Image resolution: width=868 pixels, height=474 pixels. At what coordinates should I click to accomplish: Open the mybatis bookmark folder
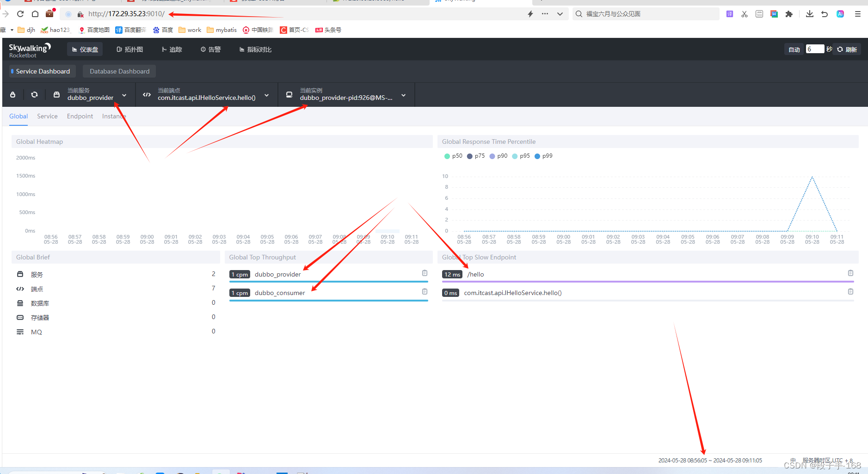pyautogui.click(x=222, y=30)
